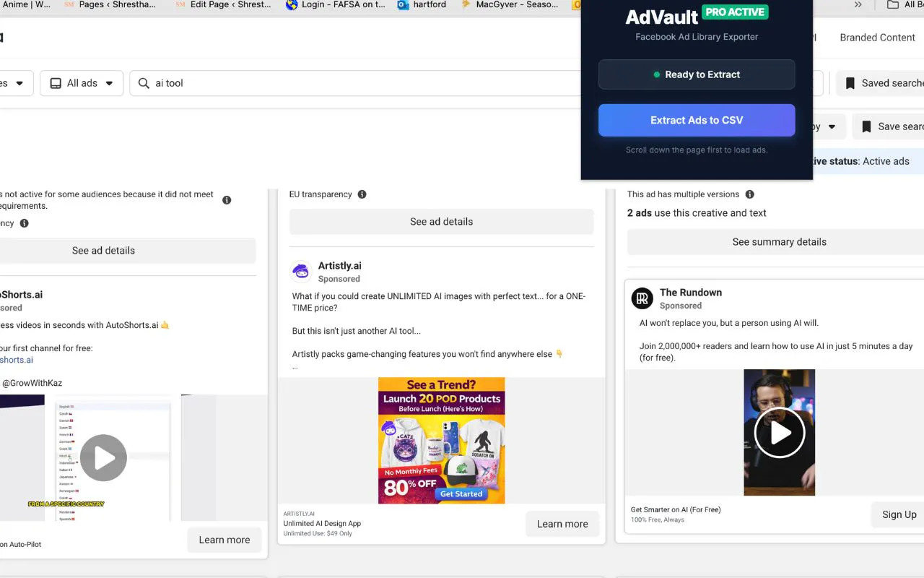Click the Outlook favicon on hartford tab
The height and width of the screenshot is (578, 924).
pyautogui.click(x=403, y=5)
